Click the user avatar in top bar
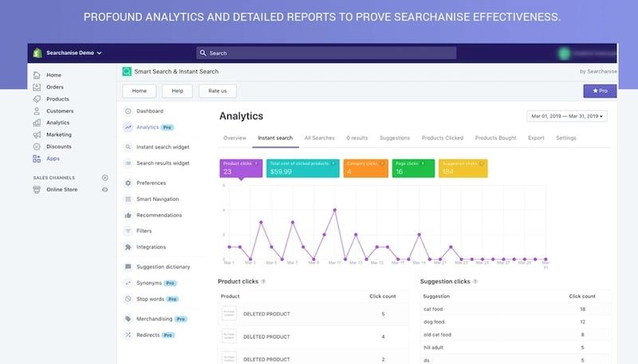 click(x=564, y=53)
